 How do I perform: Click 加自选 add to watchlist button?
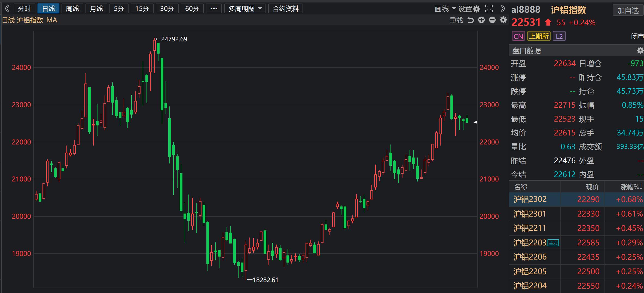click(628, 10)
